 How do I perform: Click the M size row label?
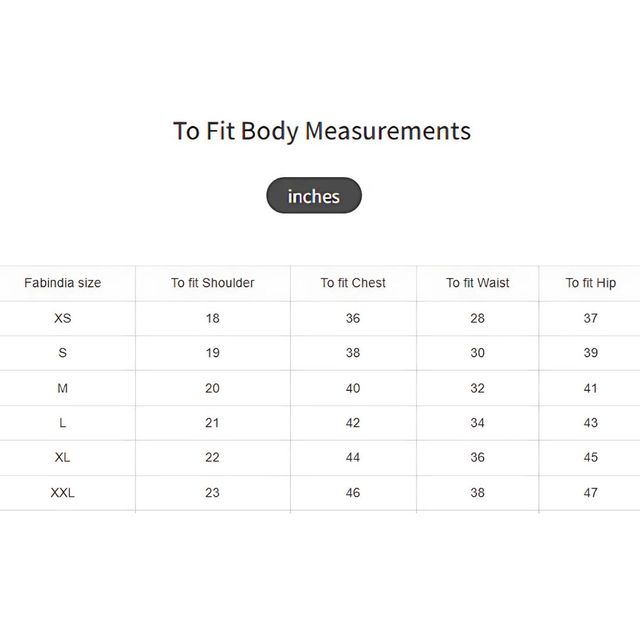coord(62,388)
